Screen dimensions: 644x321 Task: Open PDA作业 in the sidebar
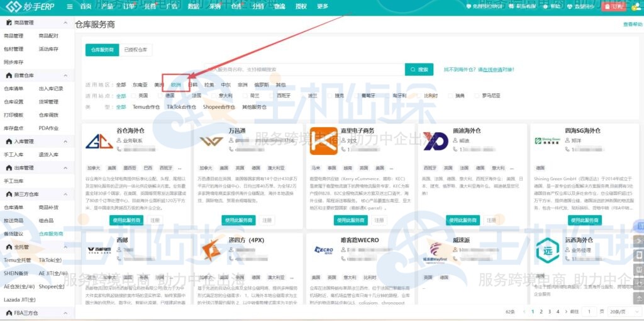[x=48, y=128]
